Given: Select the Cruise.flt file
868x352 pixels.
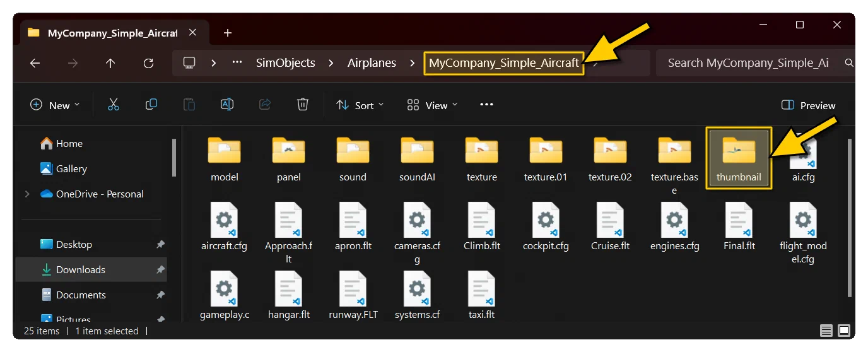Looking at the screenshot, I should 610,227.
